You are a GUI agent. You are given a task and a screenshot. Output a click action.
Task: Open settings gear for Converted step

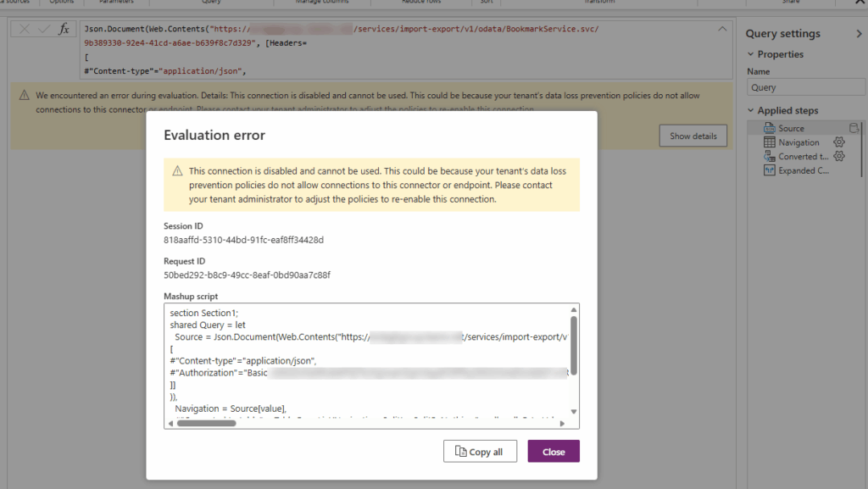coord(837,156)
